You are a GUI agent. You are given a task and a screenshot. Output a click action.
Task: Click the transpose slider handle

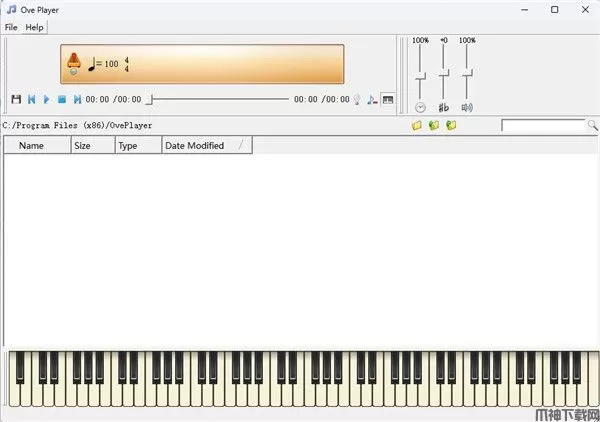[x=443, y=73]
